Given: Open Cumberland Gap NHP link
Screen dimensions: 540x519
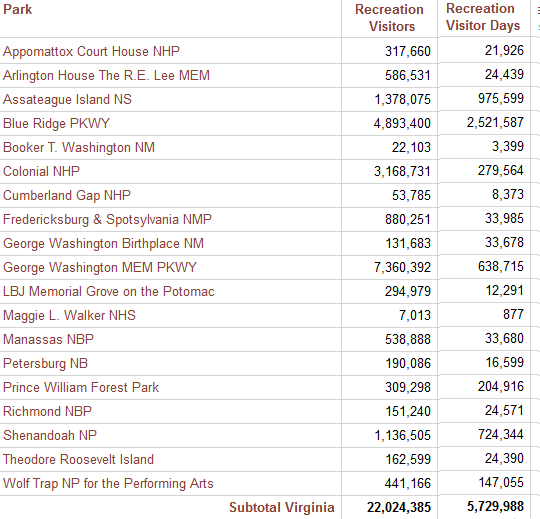Looking at the screenshot, I should click(67, 196).
